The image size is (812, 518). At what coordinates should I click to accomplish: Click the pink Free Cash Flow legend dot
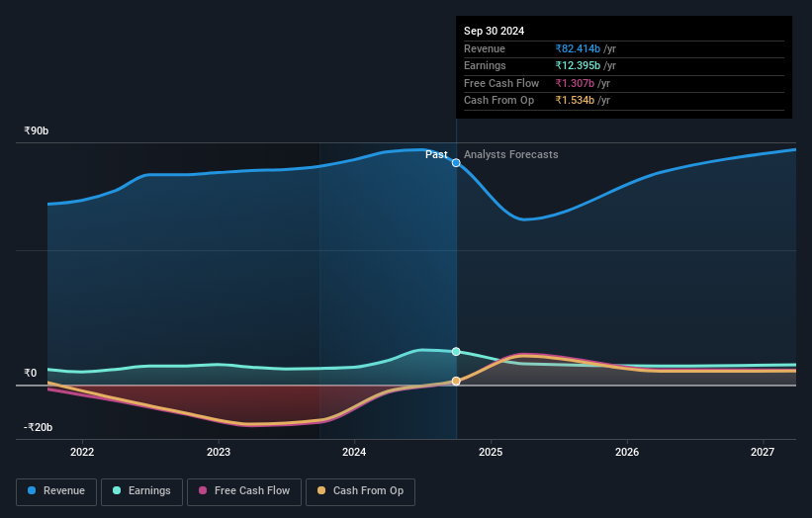(203, 490)
